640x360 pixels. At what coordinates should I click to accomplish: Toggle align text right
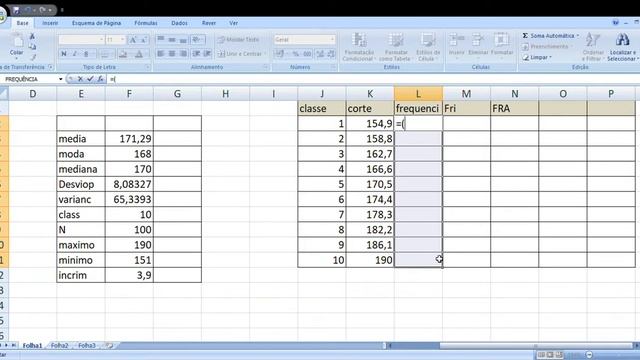(183, 53)
